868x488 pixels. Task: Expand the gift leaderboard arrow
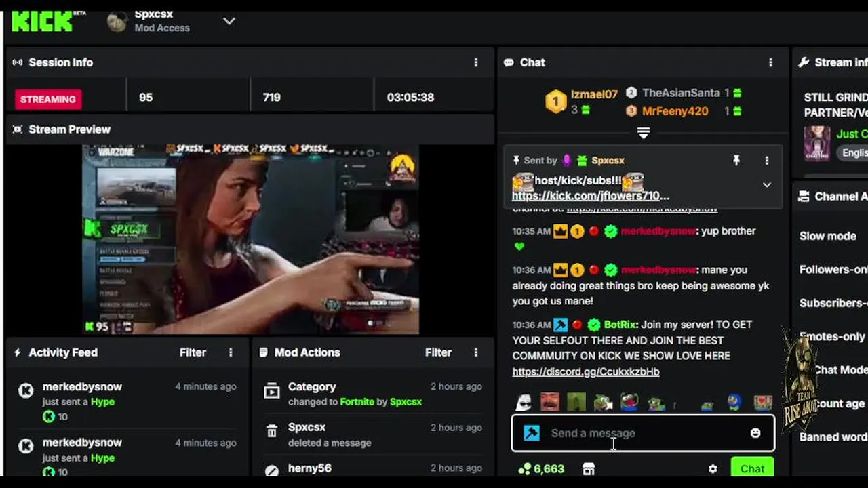pos(644,134)
